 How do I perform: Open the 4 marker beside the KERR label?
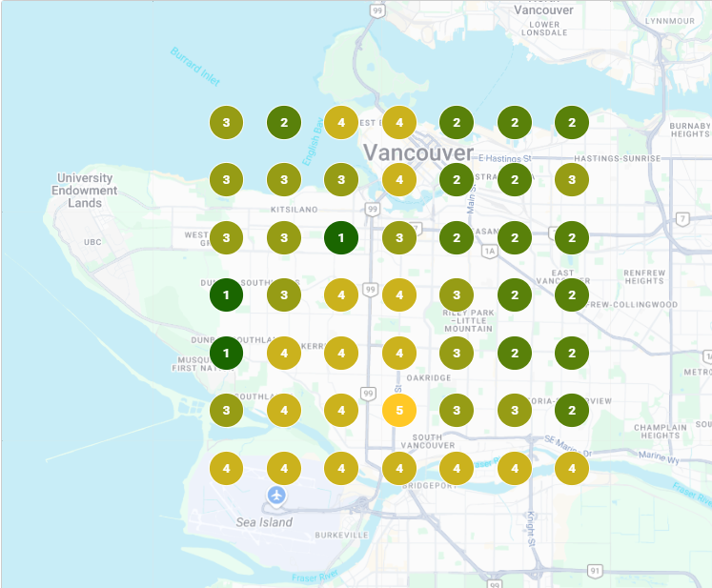(284, 353)
